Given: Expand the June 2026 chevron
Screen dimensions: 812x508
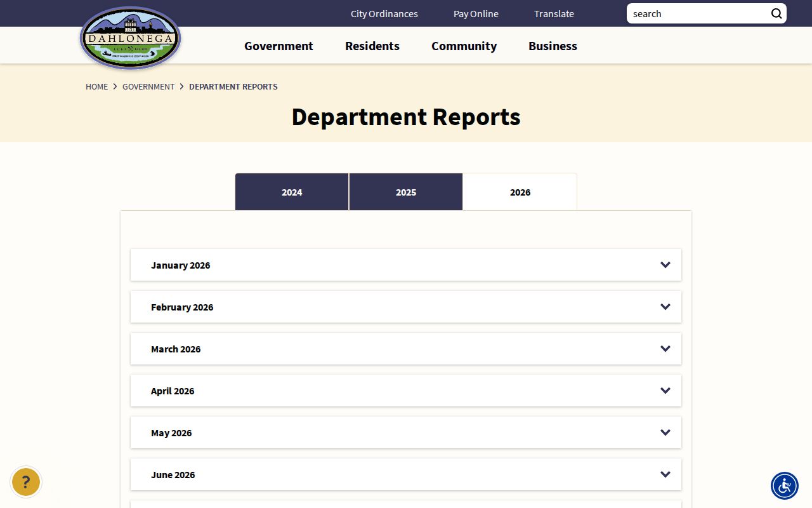Looking at the screenshot, I should click(665, 474).
